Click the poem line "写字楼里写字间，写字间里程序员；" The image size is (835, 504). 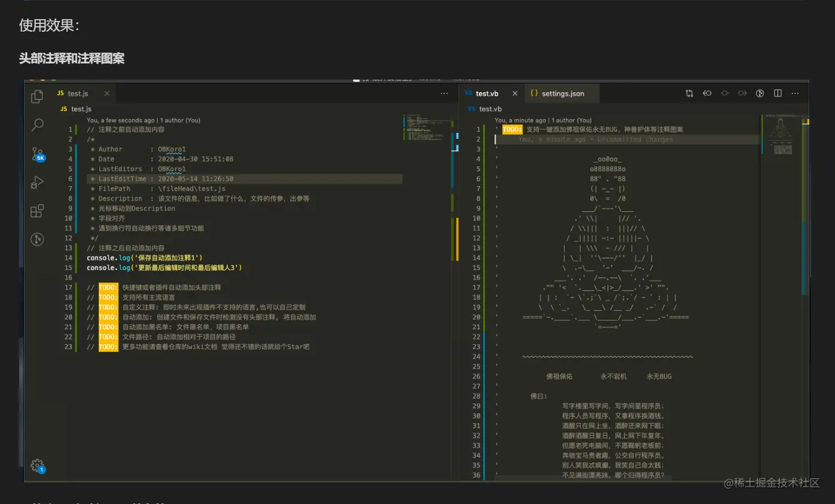tap(613, 406)
